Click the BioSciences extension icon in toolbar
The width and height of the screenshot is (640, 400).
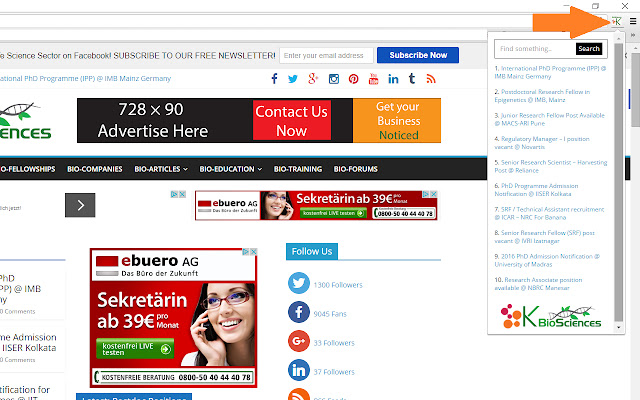(x=613, y=23)
